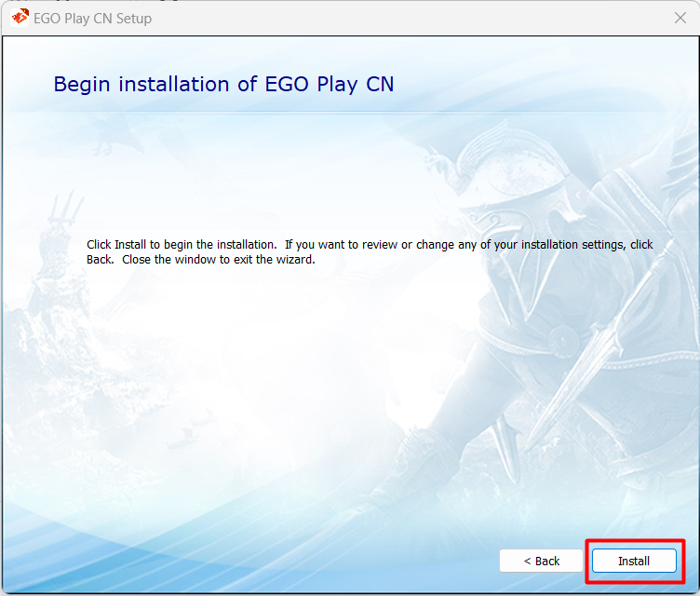The width and height of the screenshot is (700, 596).
Task: Close the EGO Play CN Setup window
Action: coord(680,18)
